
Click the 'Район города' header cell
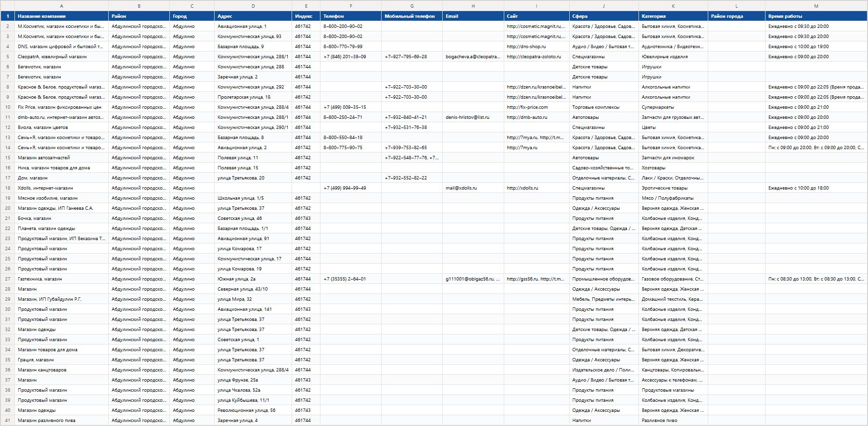click(x=736, y=16)
